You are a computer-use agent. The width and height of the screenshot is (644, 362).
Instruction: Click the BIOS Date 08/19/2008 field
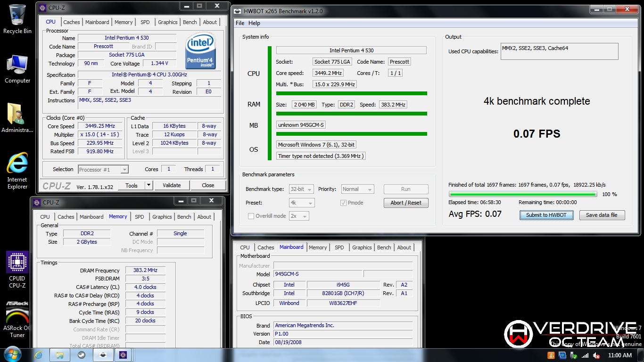coord(343,342)
